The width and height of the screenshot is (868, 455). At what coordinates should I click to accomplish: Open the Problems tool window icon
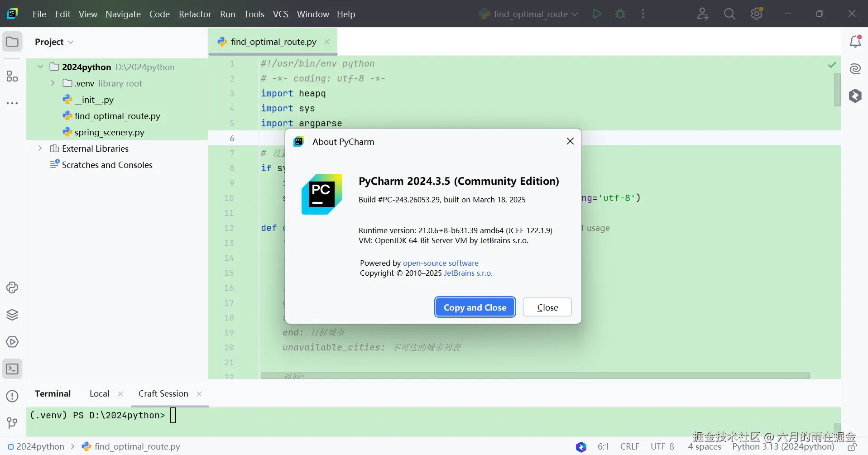(12, 396)
